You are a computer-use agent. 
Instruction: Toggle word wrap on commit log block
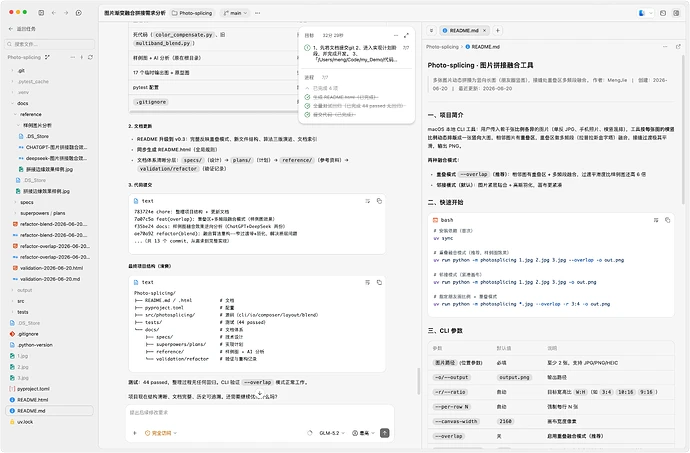click(x=367, y=201)
